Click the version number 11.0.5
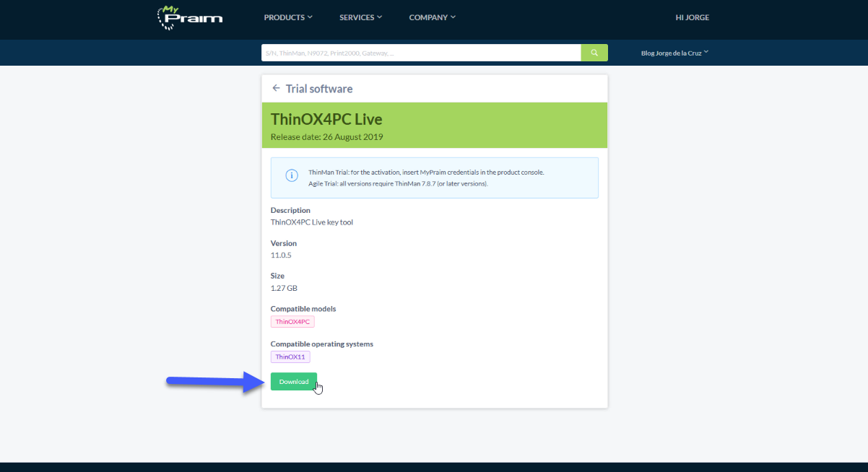The image size is (868, 472). pos(281,255)
